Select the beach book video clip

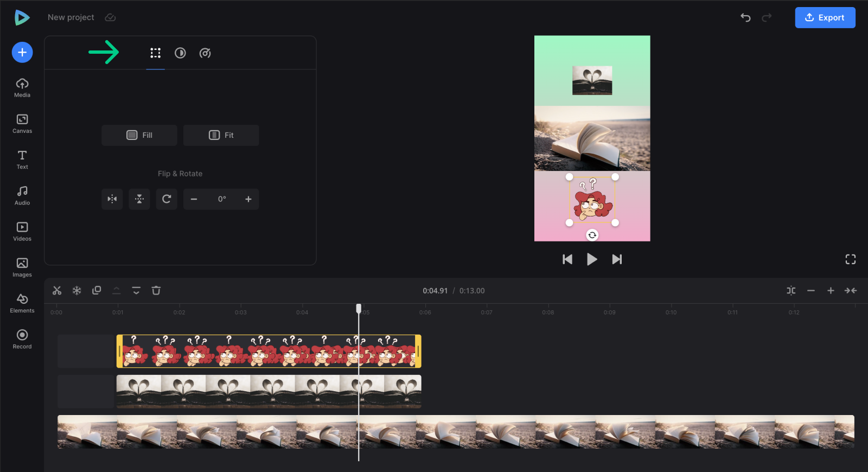tap(456, 432)
